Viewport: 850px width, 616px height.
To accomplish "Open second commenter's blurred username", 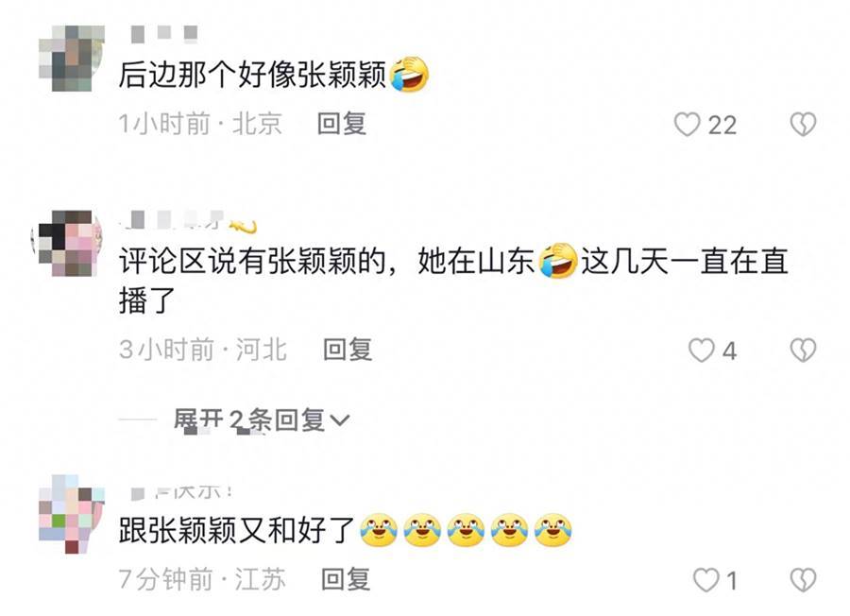I will (189, 221).
